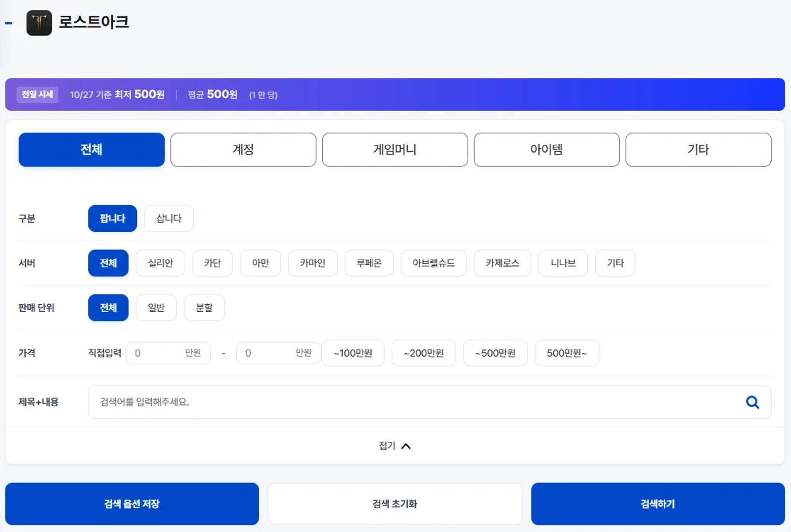Choose 기타 in the 서버 row
The width and height of the screenshot is (791, 532).
point(615,263)
